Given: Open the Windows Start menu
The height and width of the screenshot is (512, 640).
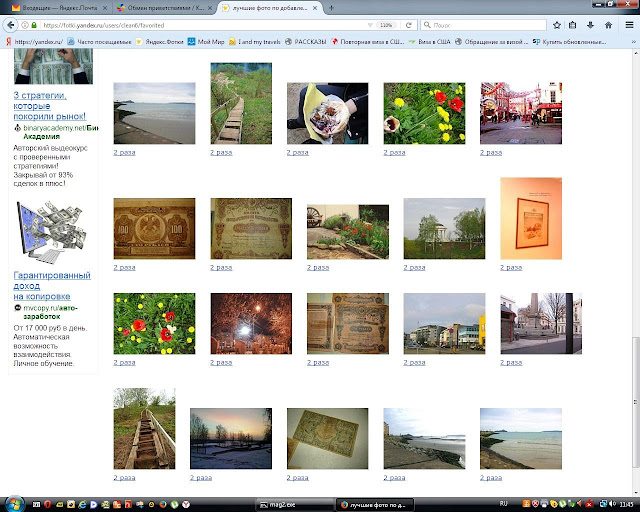Looking at the screenshot, I should pyautogui.click(x=14, y=504).
